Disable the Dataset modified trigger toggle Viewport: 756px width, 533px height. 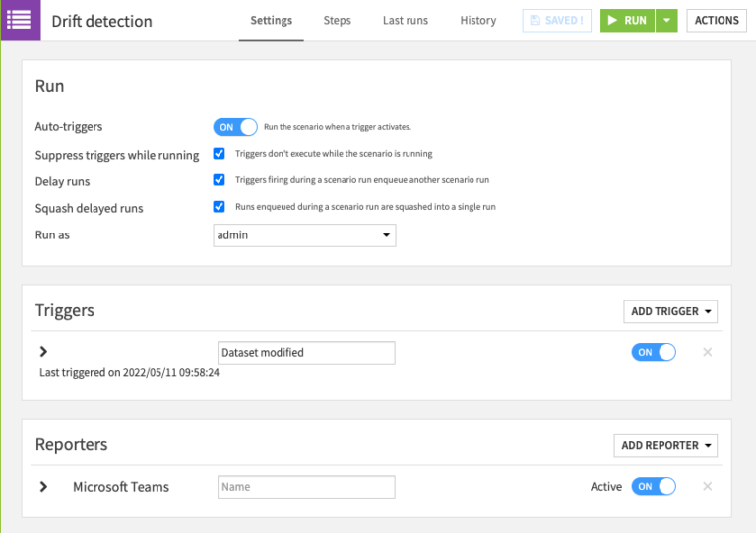pos(654,352)
